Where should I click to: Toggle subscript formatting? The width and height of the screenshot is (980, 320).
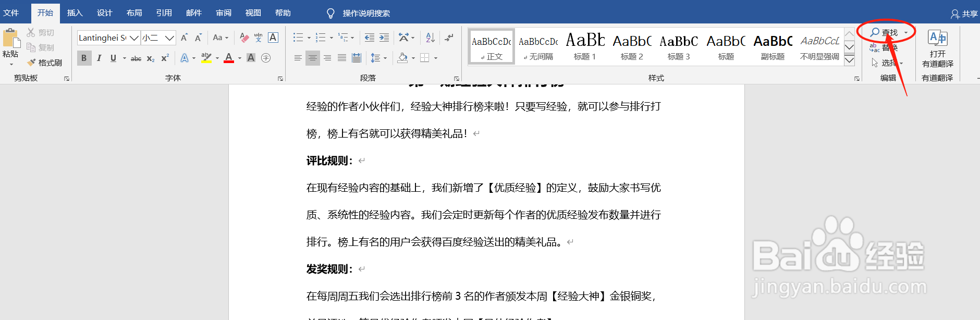pyautogui.click(x=151, y=58)
